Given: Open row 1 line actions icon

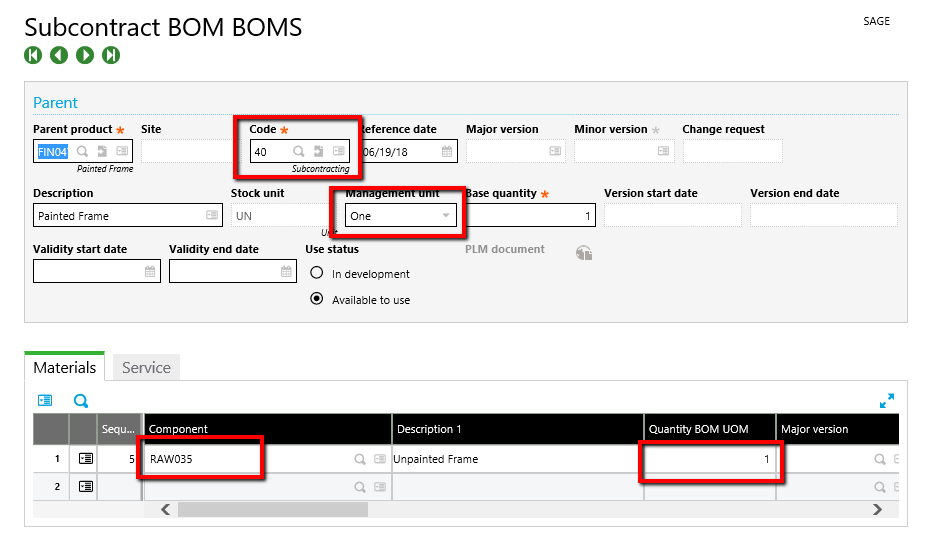Looking at the screenshot, I should coord(86,459).
